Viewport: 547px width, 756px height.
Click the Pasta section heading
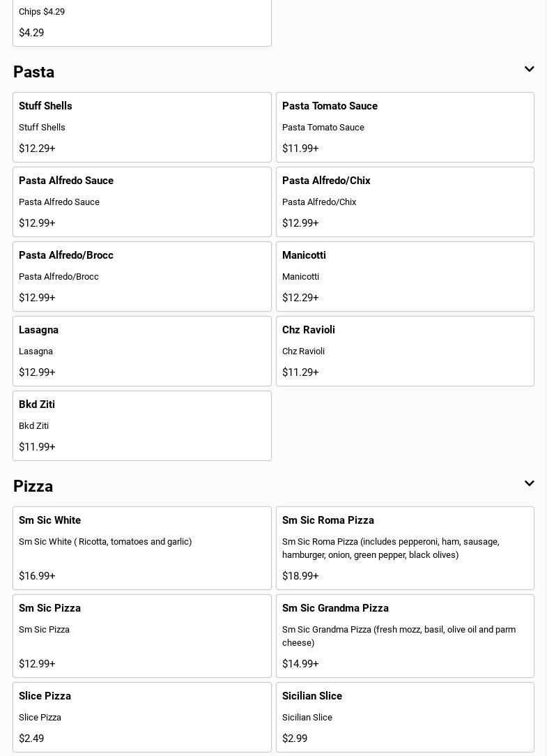[x=34, y=72]
